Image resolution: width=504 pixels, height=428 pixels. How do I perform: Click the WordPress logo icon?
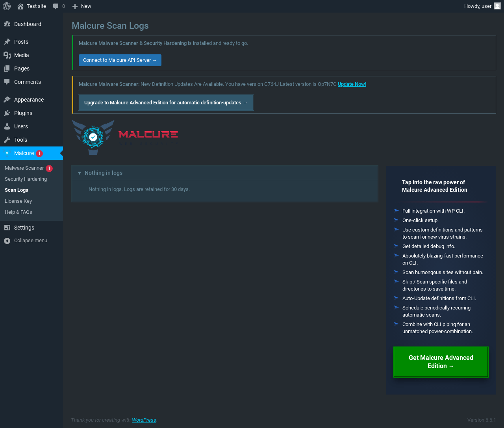(x=7, y=6)
